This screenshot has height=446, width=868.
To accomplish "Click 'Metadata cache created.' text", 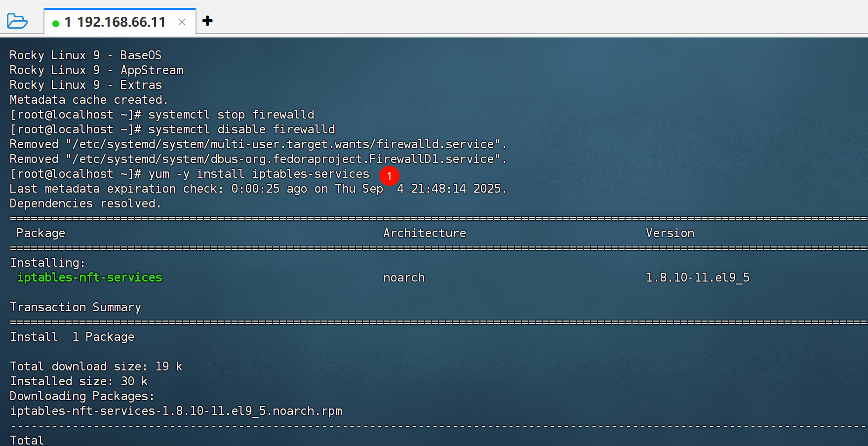I will point(89,100).
